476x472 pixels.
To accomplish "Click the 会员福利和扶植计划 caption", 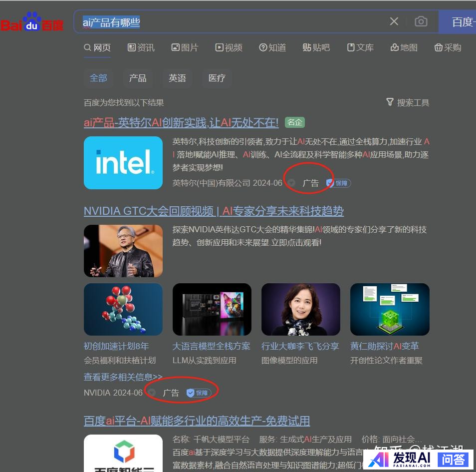I will [x=120, y=361].
